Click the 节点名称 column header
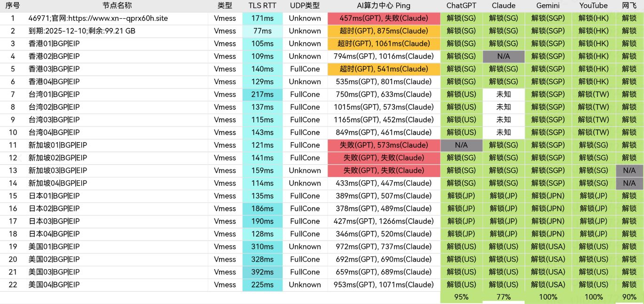 coord(117,6)
